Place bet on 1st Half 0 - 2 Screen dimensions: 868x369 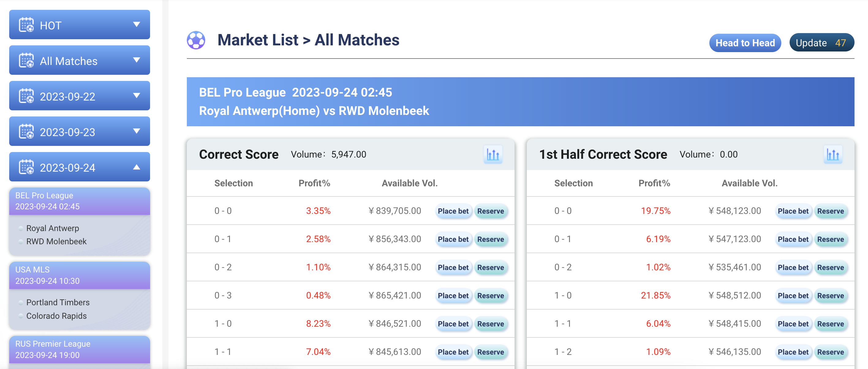point(793,268)
